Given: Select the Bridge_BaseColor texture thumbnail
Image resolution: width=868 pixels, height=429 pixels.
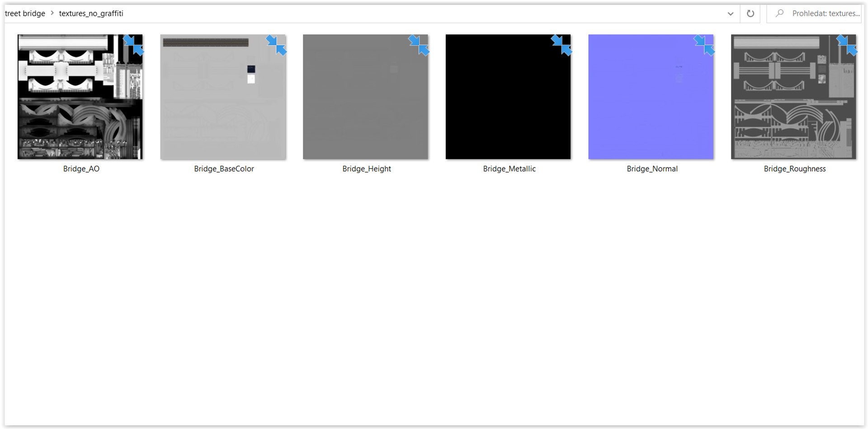Looking at the screenshot, I should coord(223,97).
